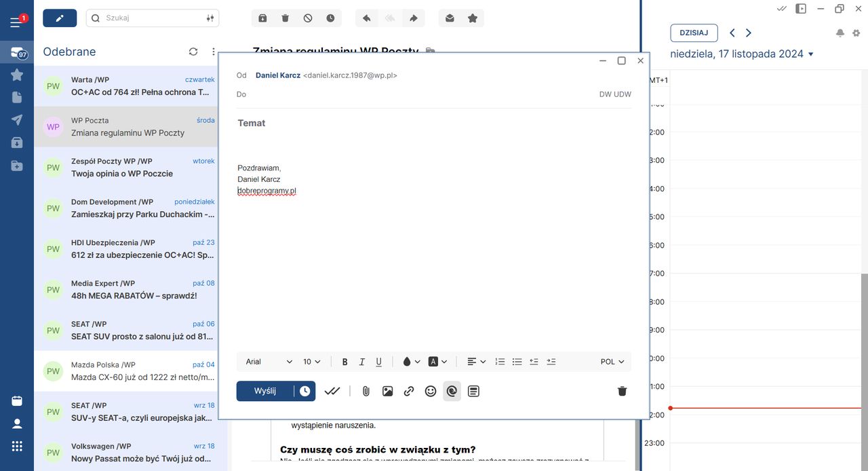Insert image into the composed message
Screen dimensions: 868x471
[387, 391]
